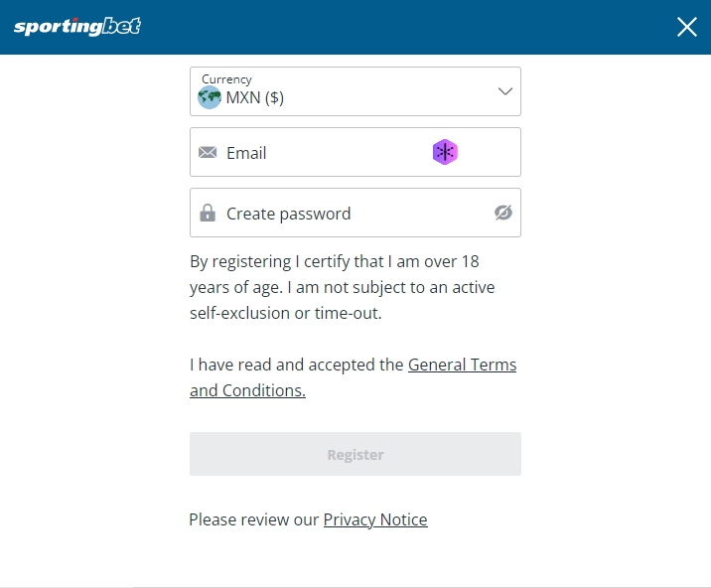711x588 pixels.
Task: Open the Privacy Notice link
Action: click(x=375, y=519)
